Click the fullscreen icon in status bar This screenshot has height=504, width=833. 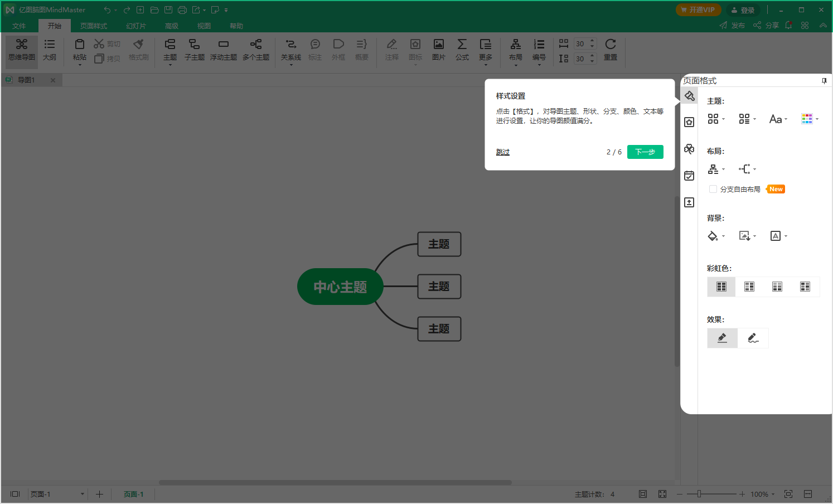coord(662,494)
